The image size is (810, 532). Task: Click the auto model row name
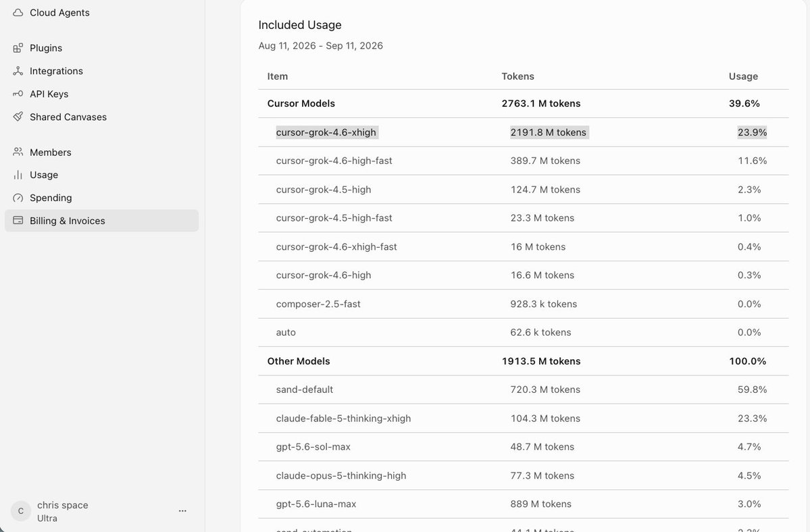(x=286, y=332)
